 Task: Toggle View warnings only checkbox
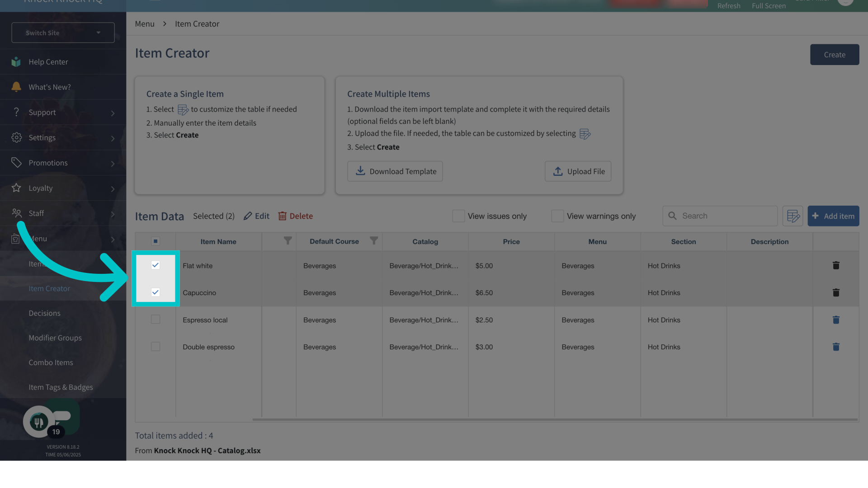[557, 216]
